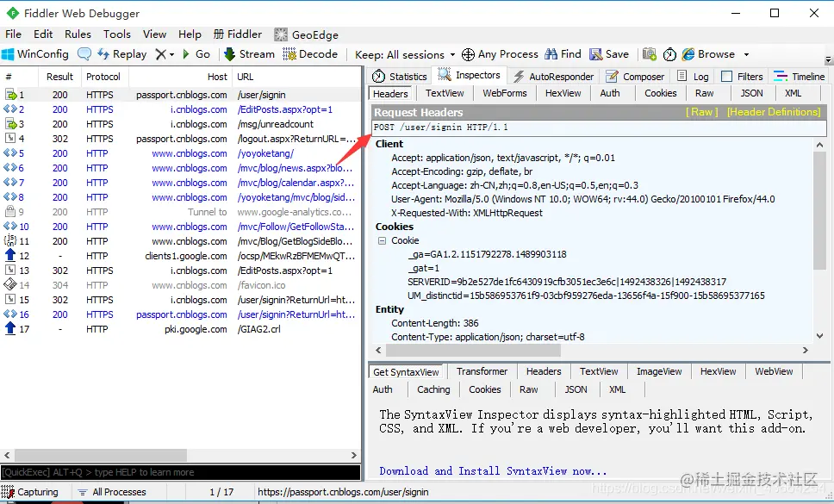Click the Save sessions toolbar button
This screenshot has width=834, height=504.
click(609, 54)
